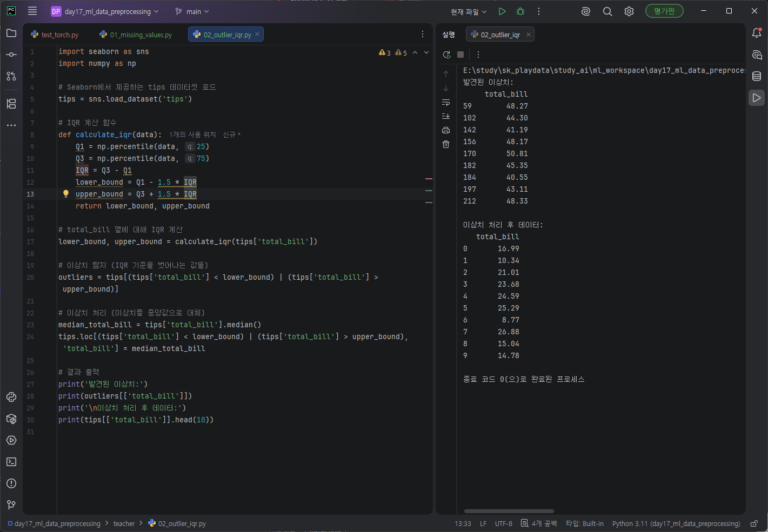Open the AI Assistant swirl icon
The image size is (768, 532).
(586, 11)
